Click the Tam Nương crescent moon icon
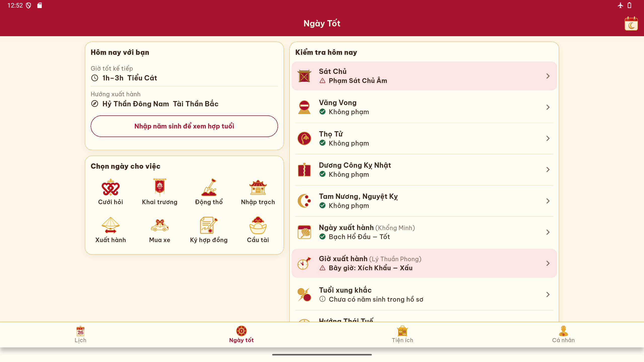The image size is (644, 362). [304, 201]
